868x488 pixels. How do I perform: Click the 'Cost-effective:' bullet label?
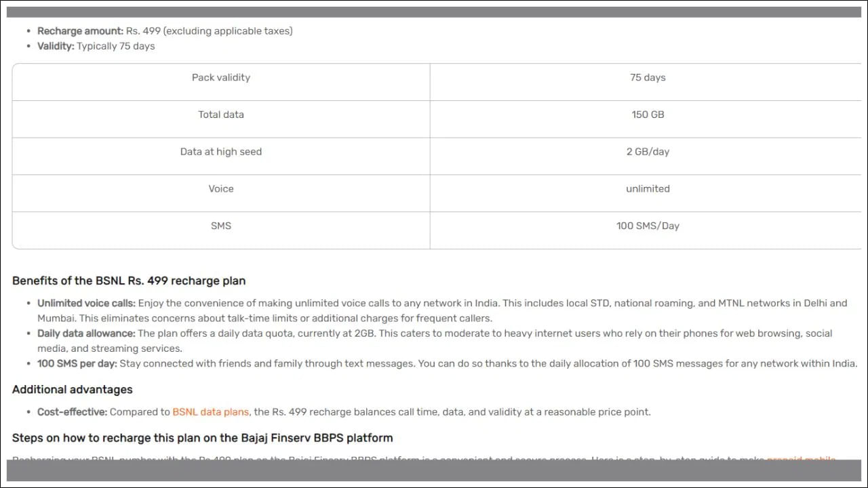pos(72,411)
